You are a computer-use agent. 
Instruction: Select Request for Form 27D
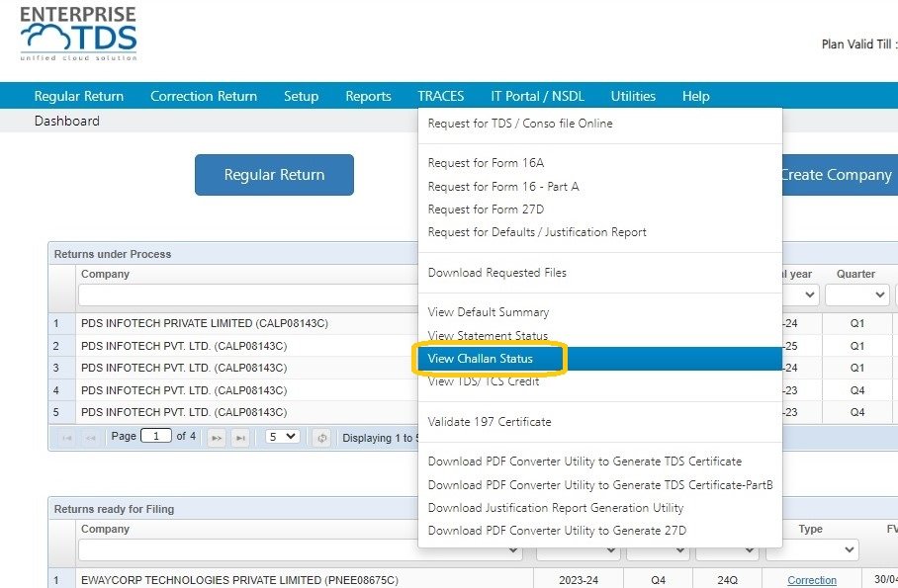[600, 210]
